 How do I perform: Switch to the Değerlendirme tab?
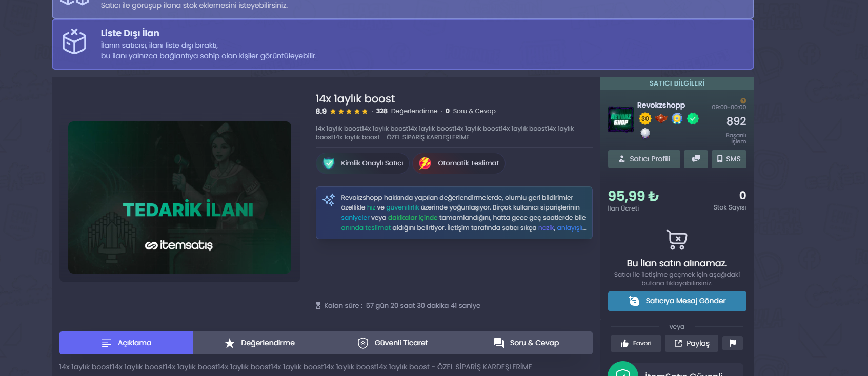click(259, 343)
